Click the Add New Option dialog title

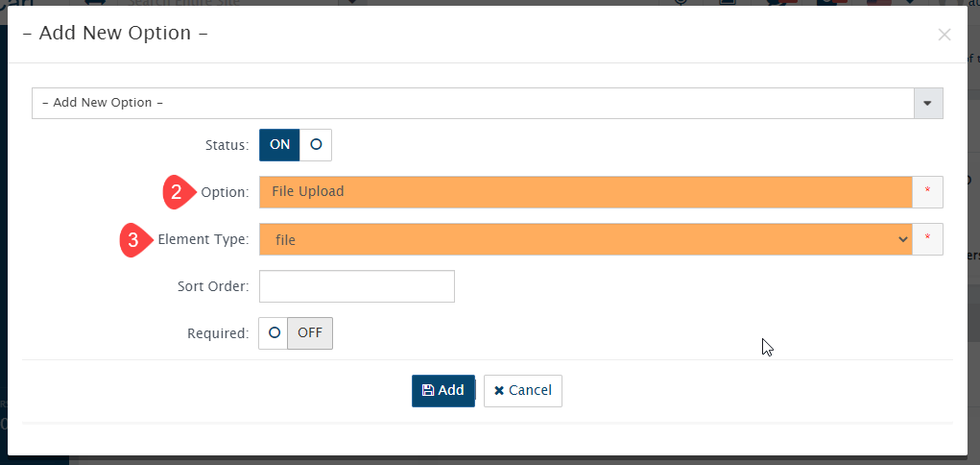(x=115, y=34)
